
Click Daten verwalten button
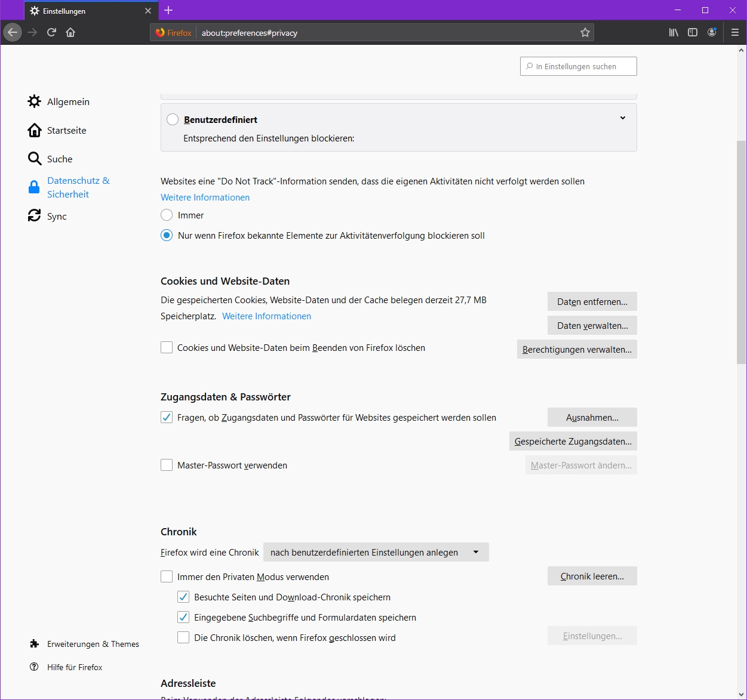592,325
